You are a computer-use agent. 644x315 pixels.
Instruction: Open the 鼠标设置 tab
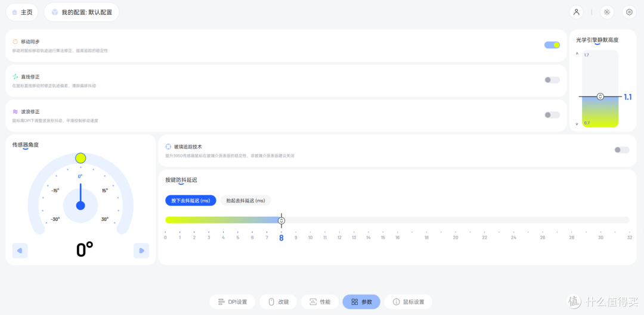coord(408,302)
